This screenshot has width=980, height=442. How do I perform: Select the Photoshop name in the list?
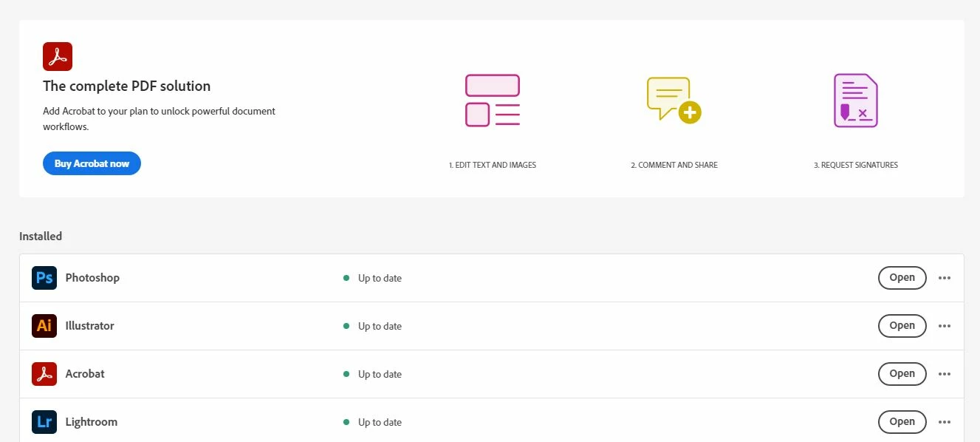click(92, 278)
